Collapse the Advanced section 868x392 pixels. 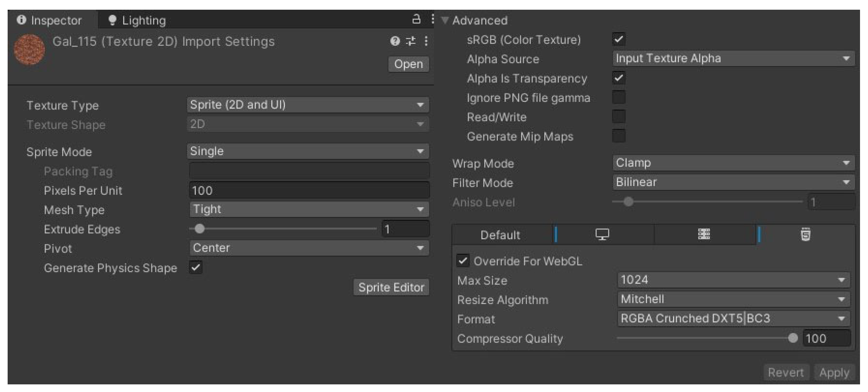(445, 20)
